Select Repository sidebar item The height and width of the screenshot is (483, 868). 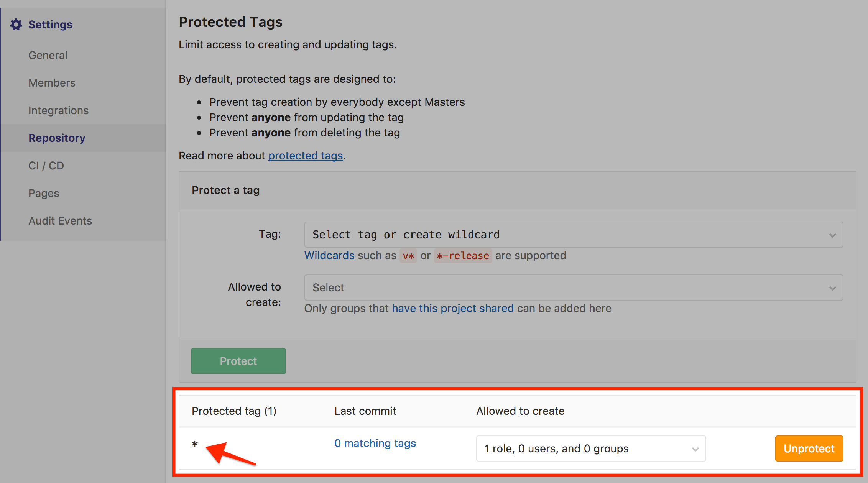(x=57, y=138)
